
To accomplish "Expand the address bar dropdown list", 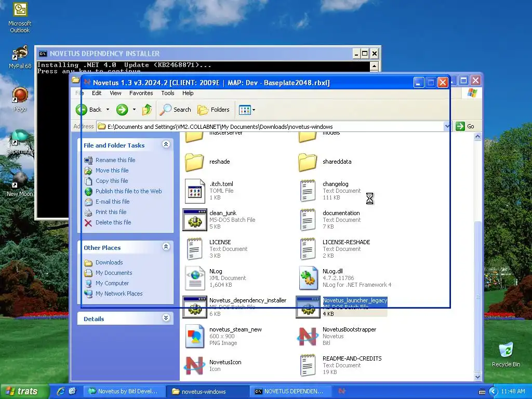I will pos(447,126).
